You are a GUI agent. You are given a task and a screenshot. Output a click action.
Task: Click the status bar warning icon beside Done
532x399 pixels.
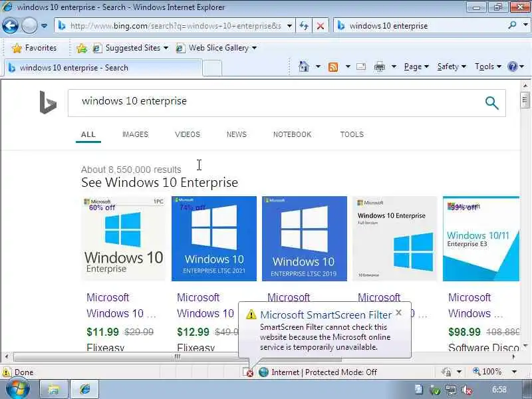point(6,372)
